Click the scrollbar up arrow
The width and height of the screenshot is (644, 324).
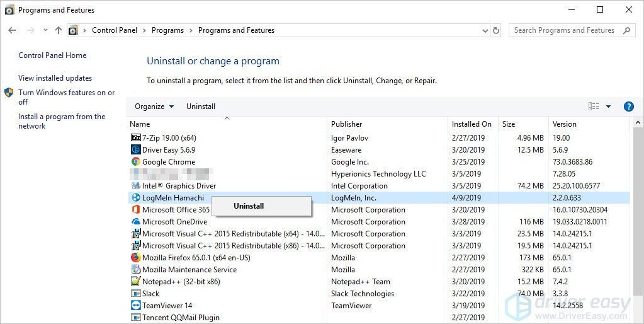click(638, 122)
